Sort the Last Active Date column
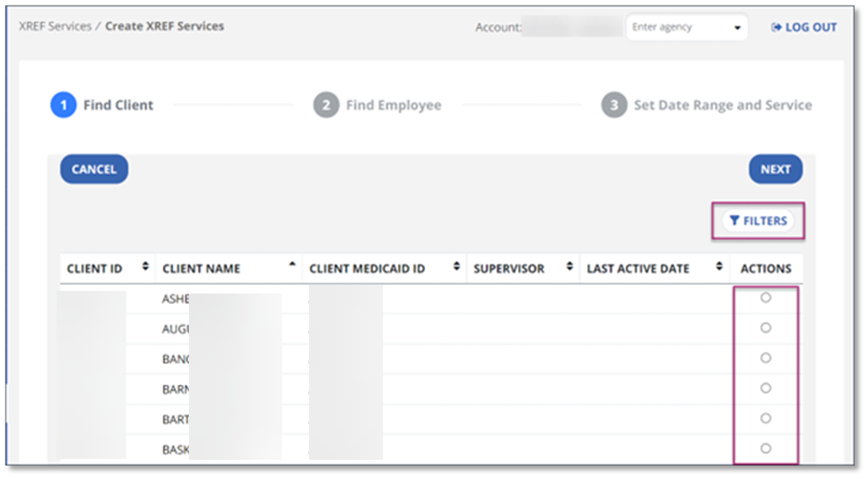Image resolution: width=868 pixels, height=479 pixels. (719, 267)
